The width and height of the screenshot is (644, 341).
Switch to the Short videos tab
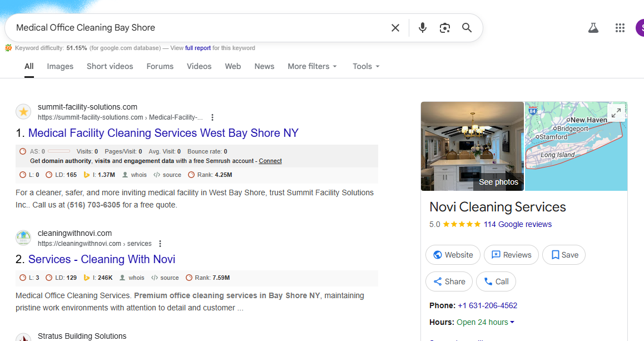[110, 66]
